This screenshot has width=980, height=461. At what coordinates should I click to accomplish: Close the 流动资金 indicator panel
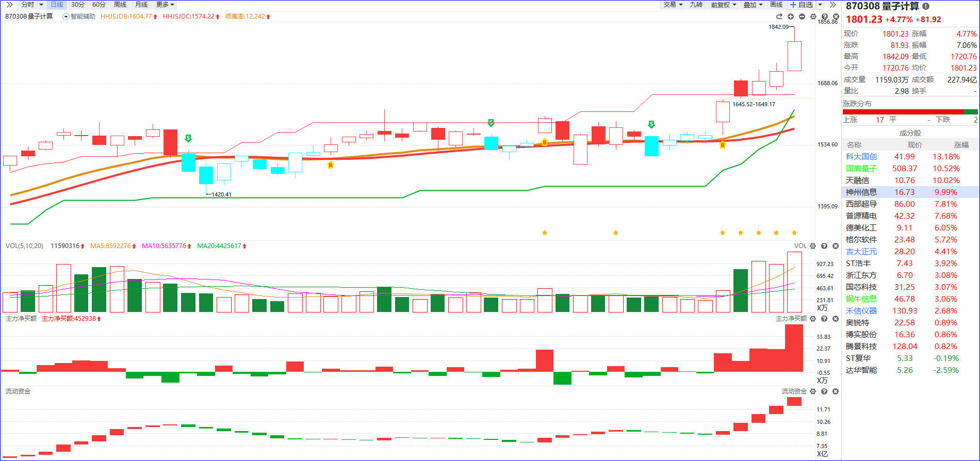pos(836,391)
